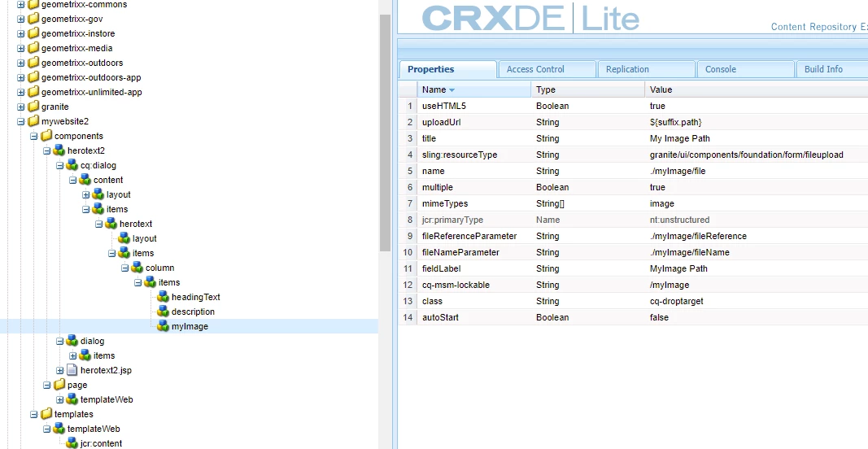Click the templates folder icon

(46, 413)
